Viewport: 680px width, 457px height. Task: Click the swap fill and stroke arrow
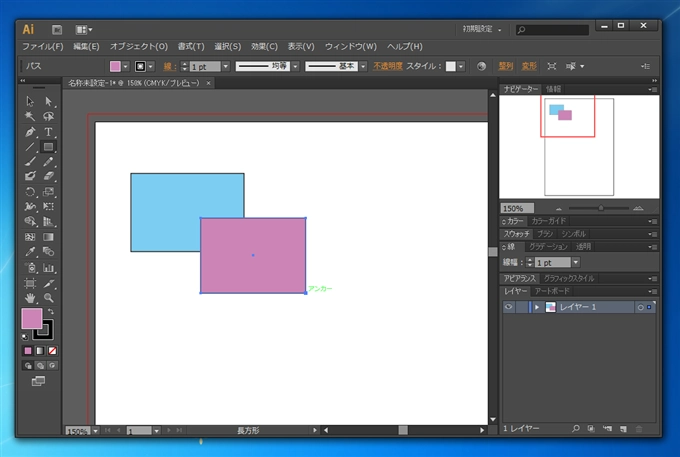click(51, 311)
